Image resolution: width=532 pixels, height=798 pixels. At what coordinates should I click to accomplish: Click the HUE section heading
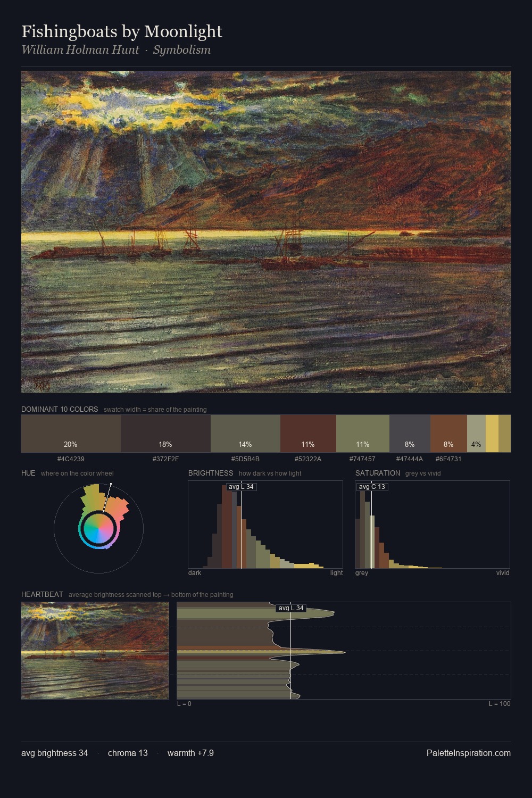28,473
